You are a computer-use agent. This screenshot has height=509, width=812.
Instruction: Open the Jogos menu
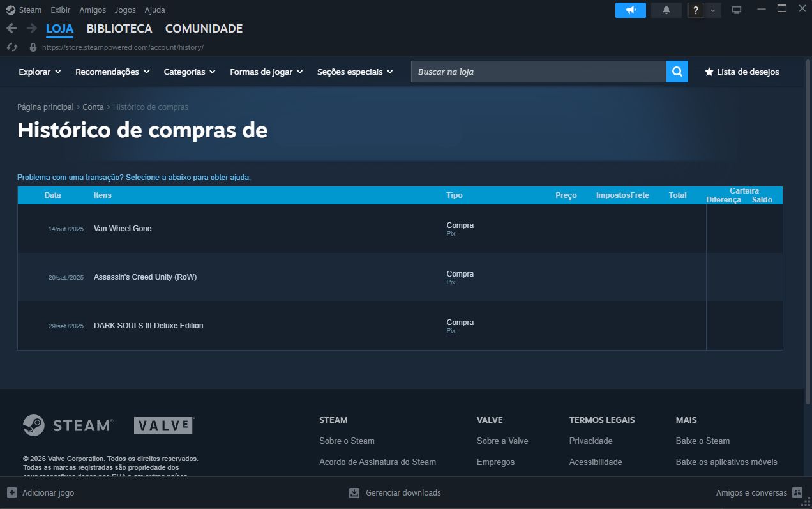tap(125, 10)
